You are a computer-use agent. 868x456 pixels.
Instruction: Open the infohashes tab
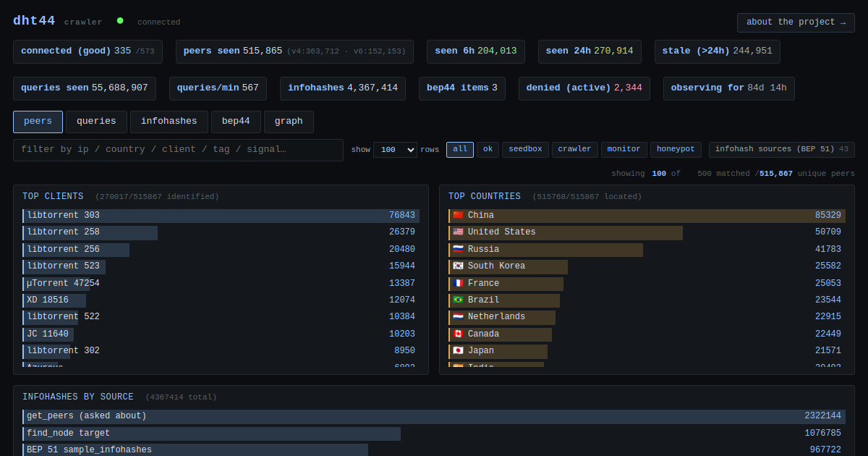click(169, 122)
